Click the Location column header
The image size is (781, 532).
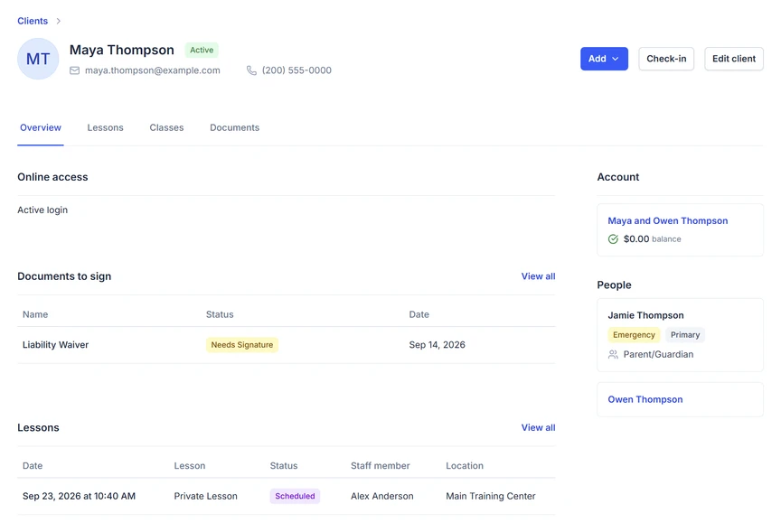465,466
